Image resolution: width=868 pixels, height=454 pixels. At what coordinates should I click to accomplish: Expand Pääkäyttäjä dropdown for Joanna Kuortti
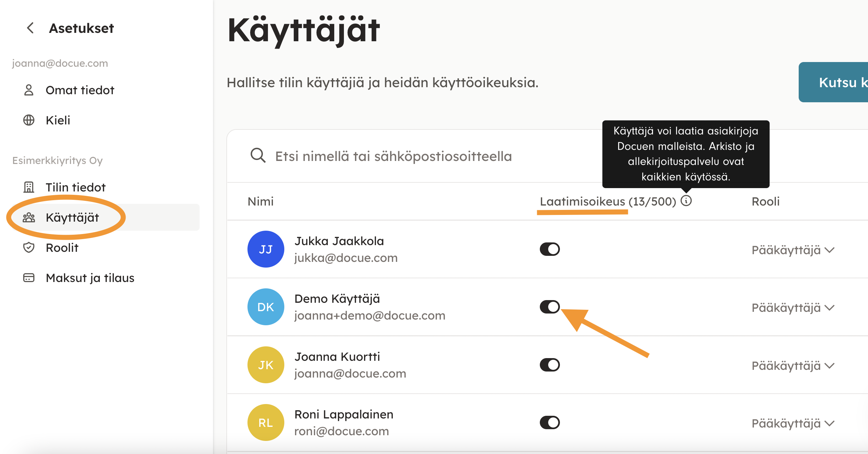(x=793, y=365)
